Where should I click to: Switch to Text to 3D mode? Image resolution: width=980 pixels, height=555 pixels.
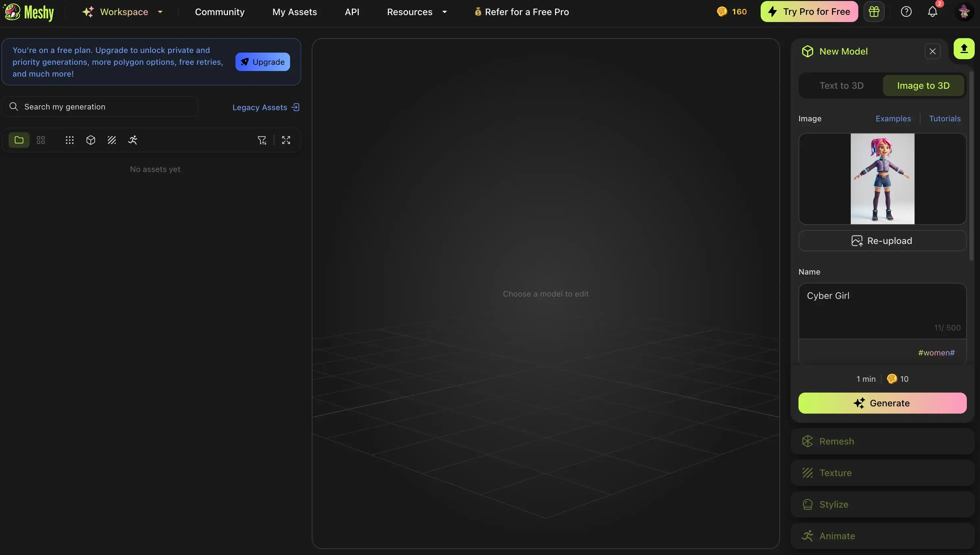[842, 85]
